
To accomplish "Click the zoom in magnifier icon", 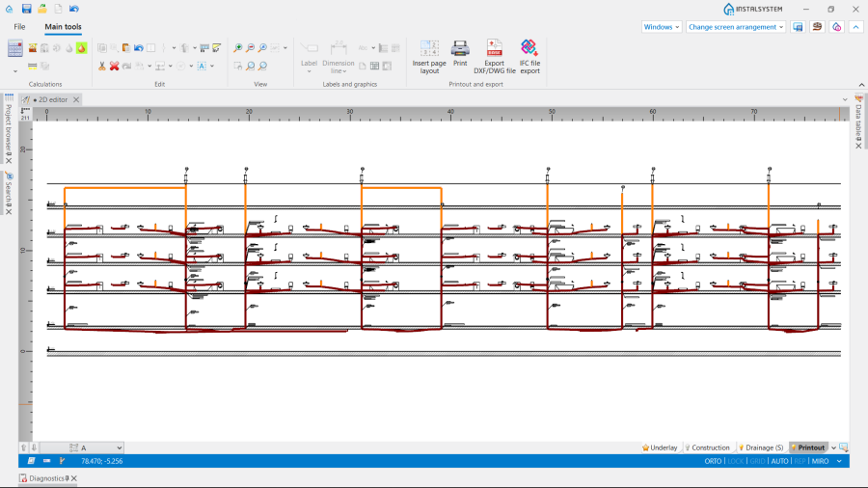I will tap(238, 47).
